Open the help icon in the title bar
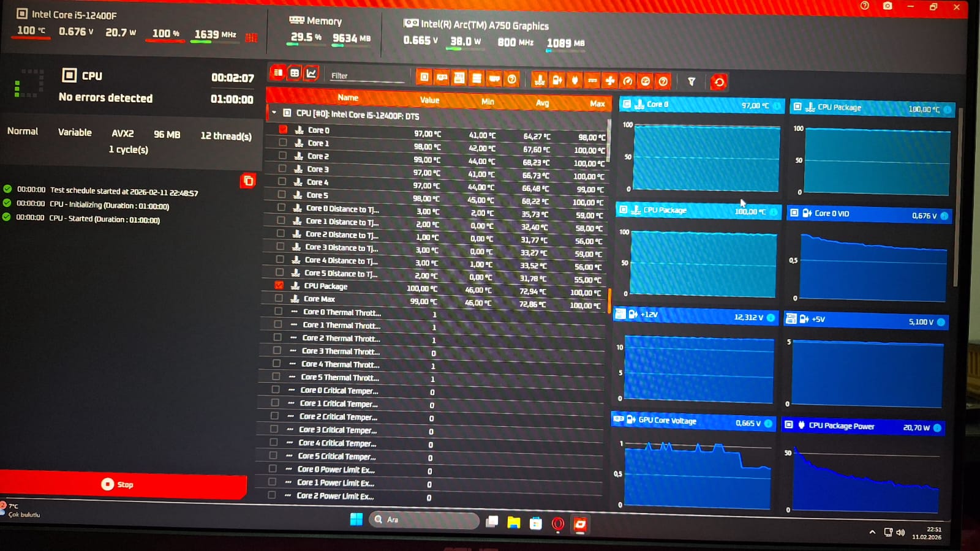This screenshot has height=551, width=980. click(x=864, y=6)
